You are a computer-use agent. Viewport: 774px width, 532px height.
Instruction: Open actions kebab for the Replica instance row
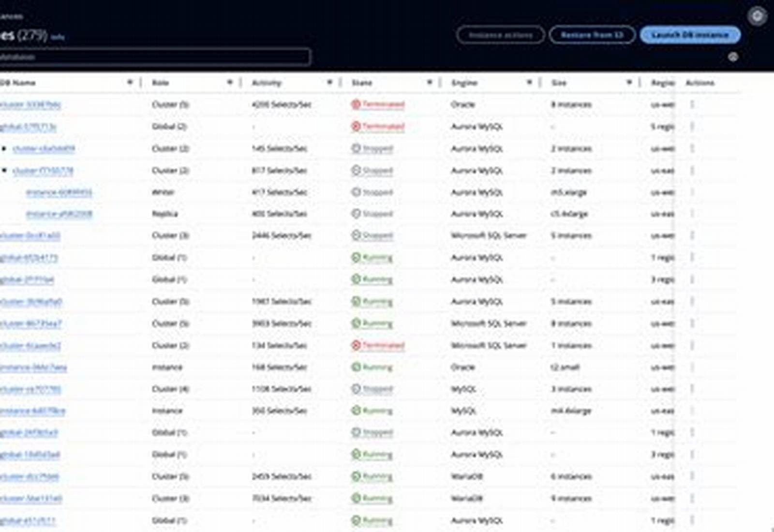click(x=692, y=214)
